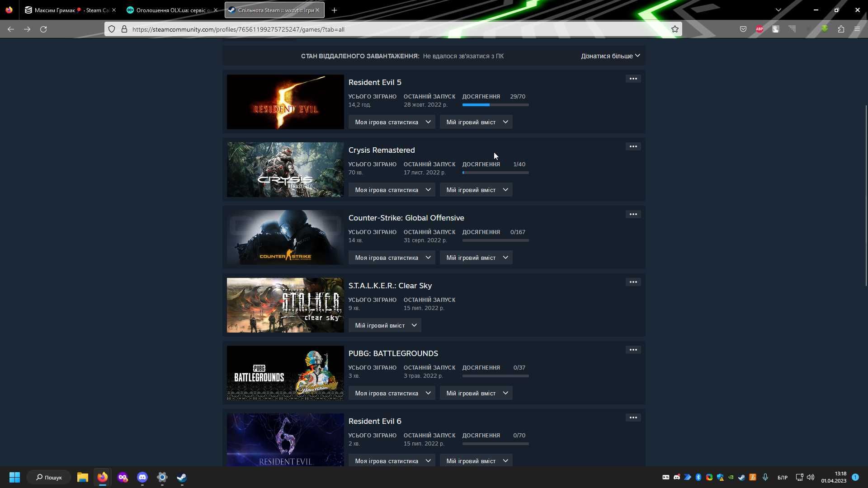
Task: Save page to Pocket
Action: [743, 29]
